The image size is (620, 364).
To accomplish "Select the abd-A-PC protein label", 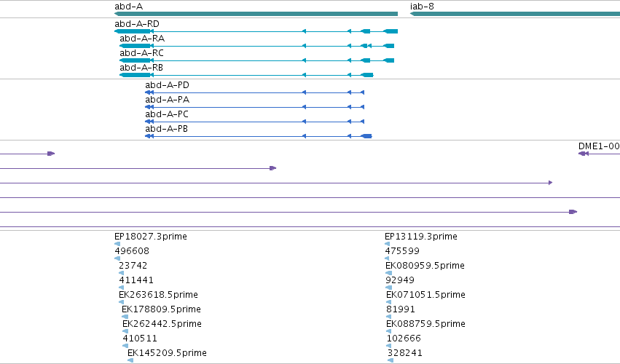I will tap(166, 114).
